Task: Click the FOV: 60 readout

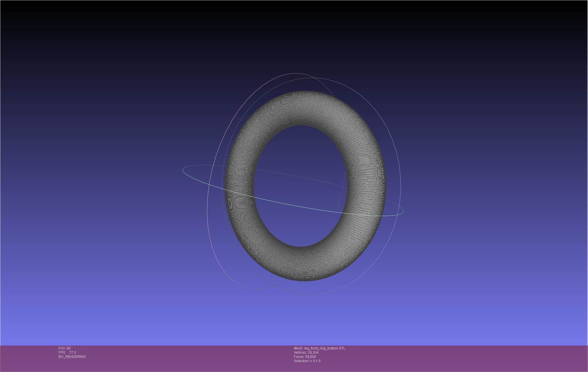Action: click(64, 348)
